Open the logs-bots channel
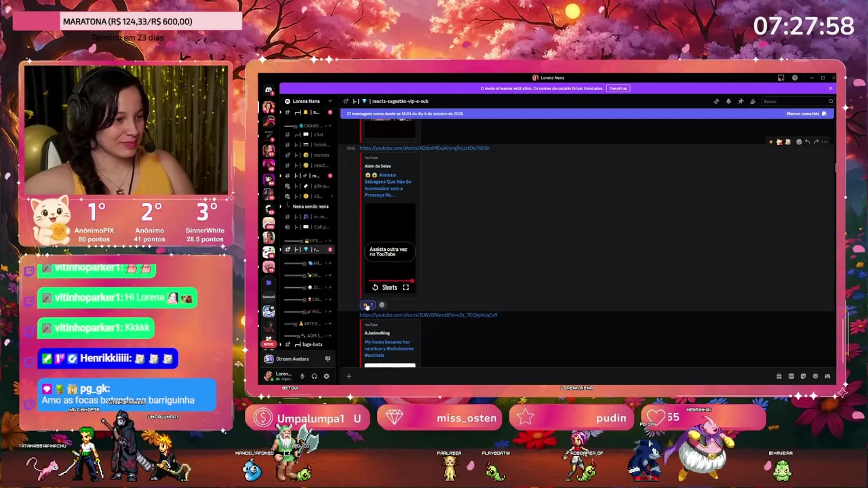The width and height of the screenshot is (868, 488). 309,344
